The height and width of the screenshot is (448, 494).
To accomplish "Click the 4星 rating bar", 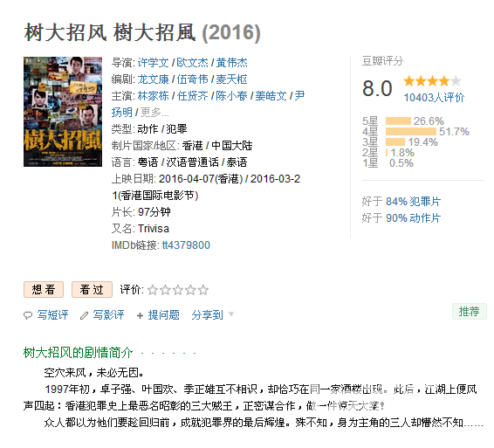I will click(x=411, y=132).
